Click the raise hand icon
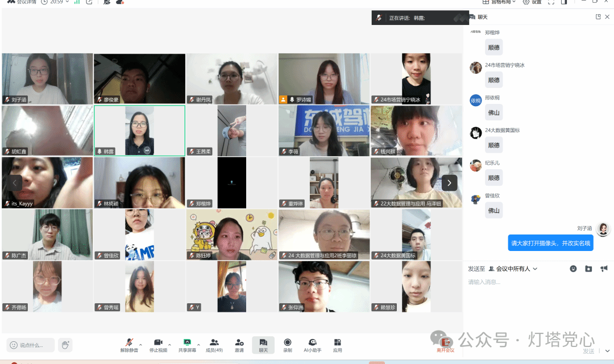Screen dimensions: 614x364 (x=65, y=345)
